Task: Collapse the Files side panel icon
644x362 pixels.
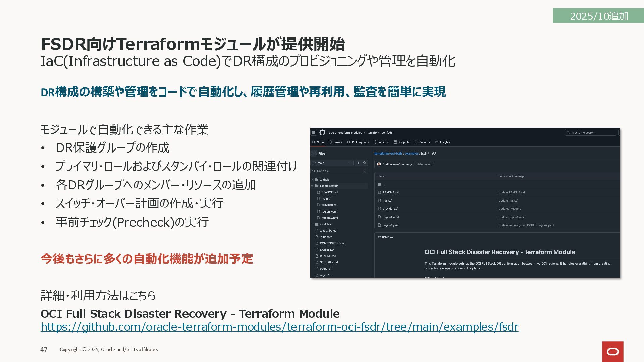Action: click(x=314, y=154)
